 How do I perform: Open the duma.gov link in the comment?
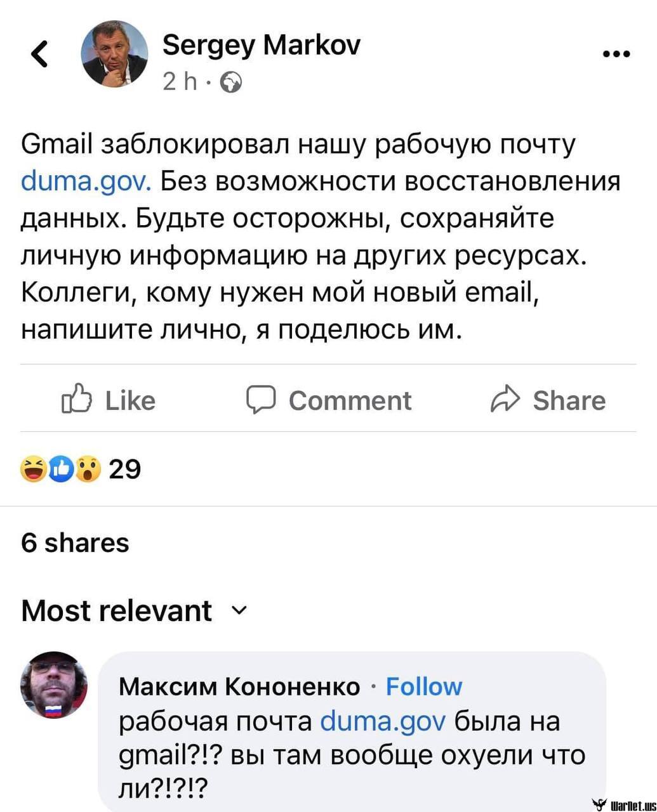click(x=383, y=721)
